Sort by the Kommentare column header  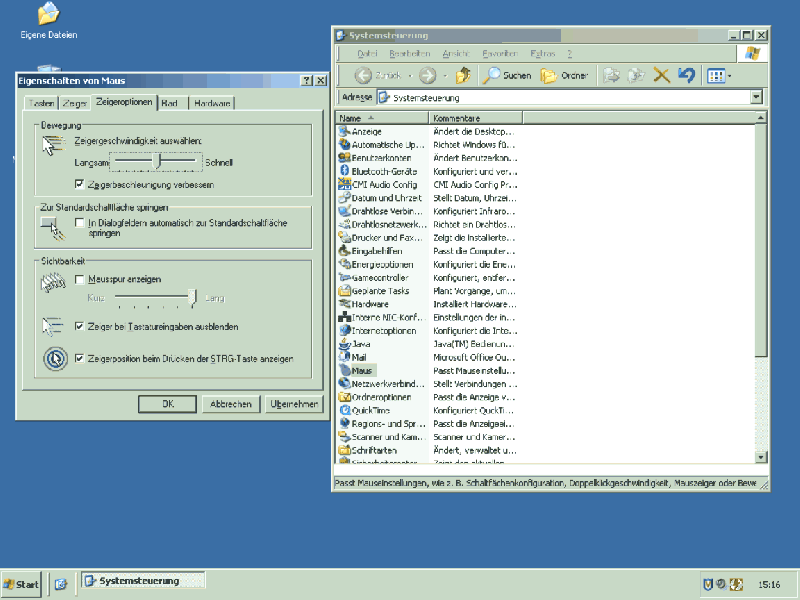[476, 118]
